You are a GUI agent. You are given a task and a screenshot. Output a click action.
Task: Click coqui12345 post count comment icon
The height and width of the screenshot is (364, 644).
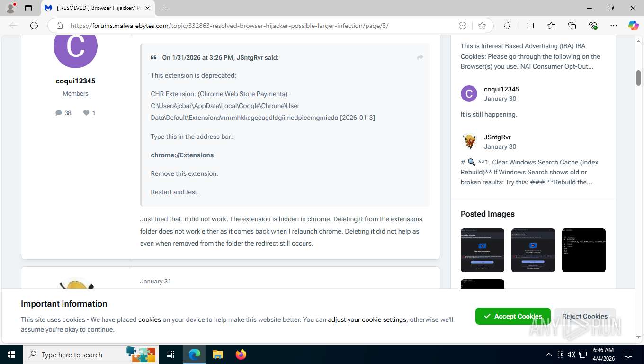(59, 113)
